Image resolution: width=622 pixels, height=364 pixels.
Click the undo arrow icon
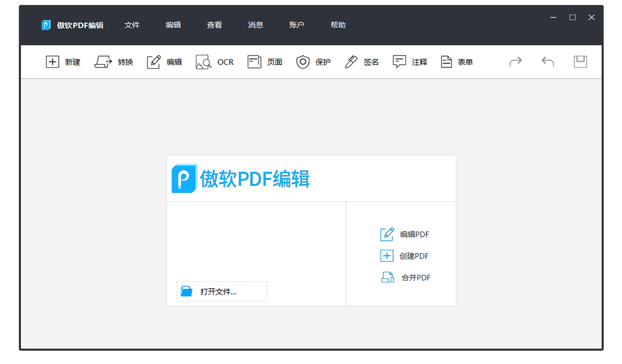(548, 62)
